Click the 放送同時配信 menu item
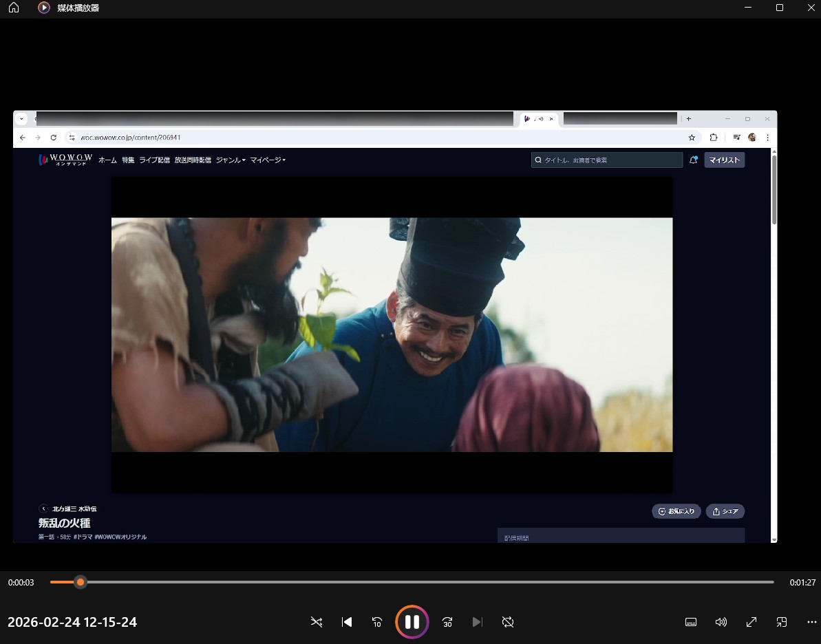 point(193,160)
